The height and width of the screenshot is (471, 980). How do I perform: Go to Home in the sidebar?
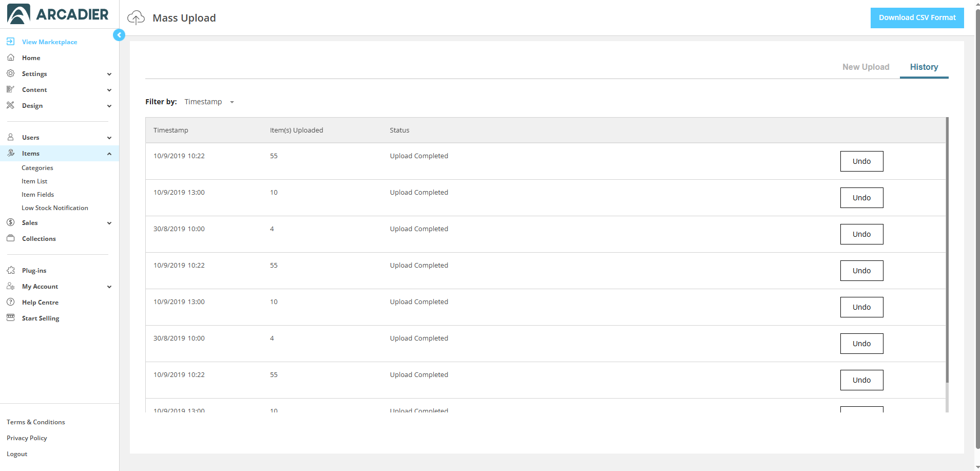[31, 58]
